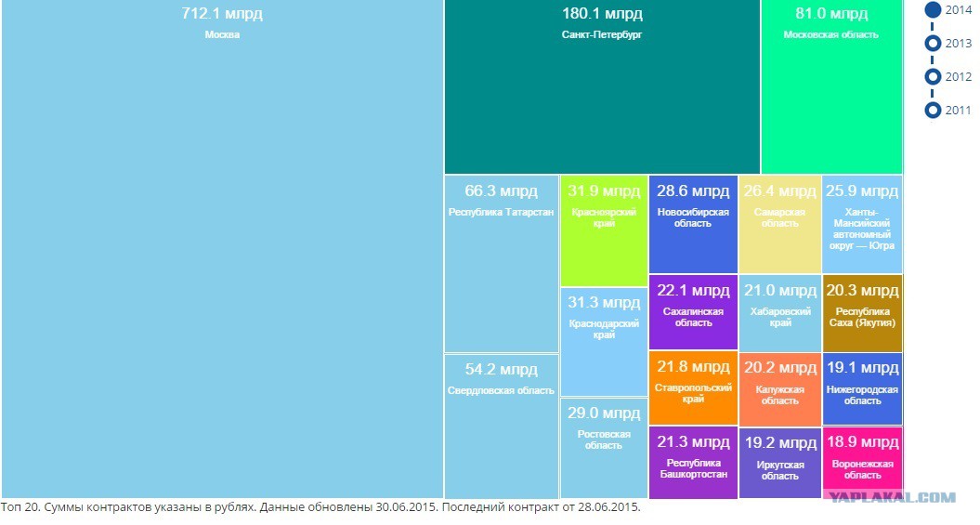Click the caption line starting 'Топ 20. Суммы контрактов'
The height and width of the screenshot is (525, 980).
pos(320,506)
